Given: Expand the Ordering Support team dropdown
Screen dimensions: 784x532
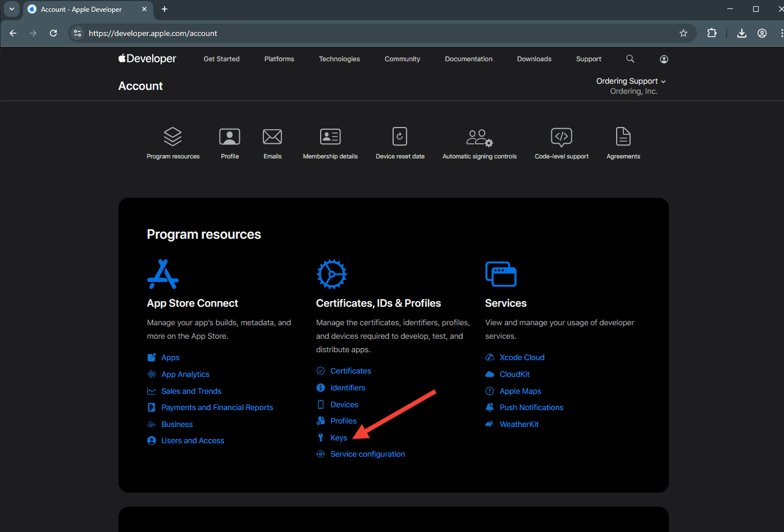Looking at the screenshot, I should (x=631, y=81).
